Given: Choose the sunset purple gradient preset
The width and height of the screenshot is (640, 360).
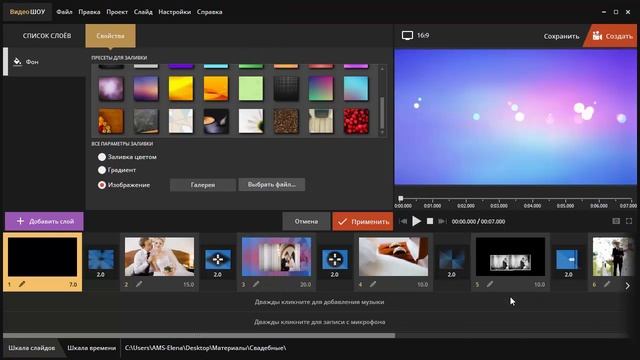Looking at the screenshot, I should pos(146,88).
